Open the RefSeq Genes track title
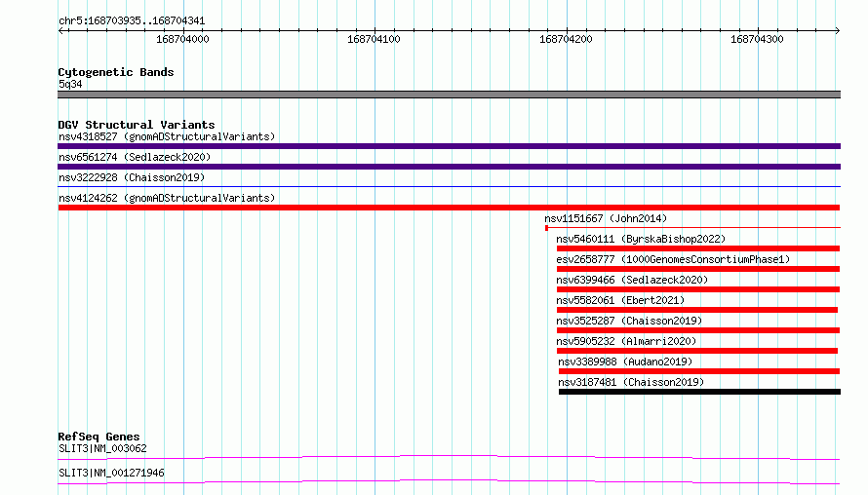The image size is (868, 495). click(99, 437)
